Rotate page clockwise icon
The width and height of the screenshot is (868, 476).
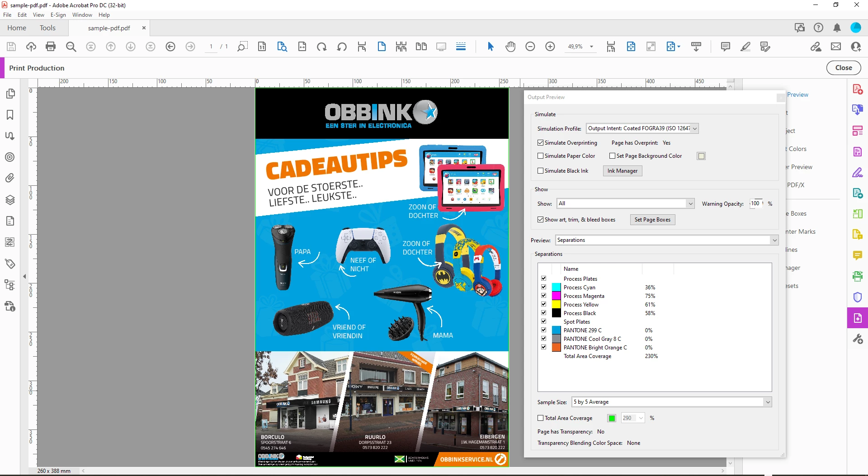point(322,47)
